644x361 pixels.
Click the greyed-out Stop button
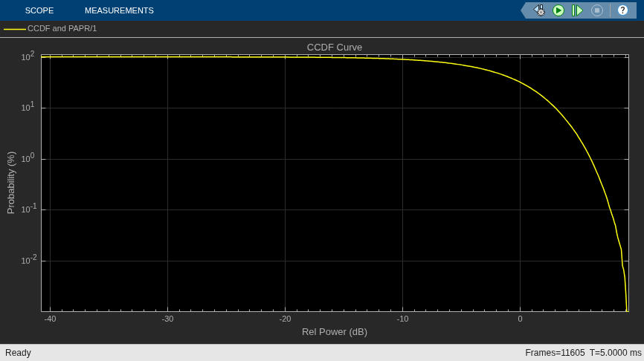596,10
